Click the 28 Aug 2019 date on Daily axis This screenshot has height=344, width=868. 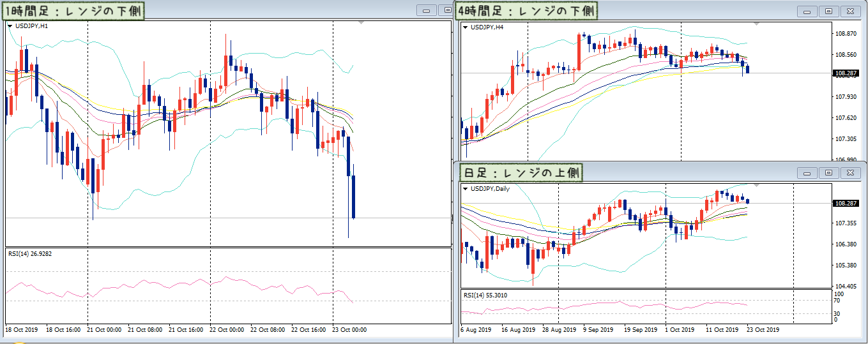(559, 330)
